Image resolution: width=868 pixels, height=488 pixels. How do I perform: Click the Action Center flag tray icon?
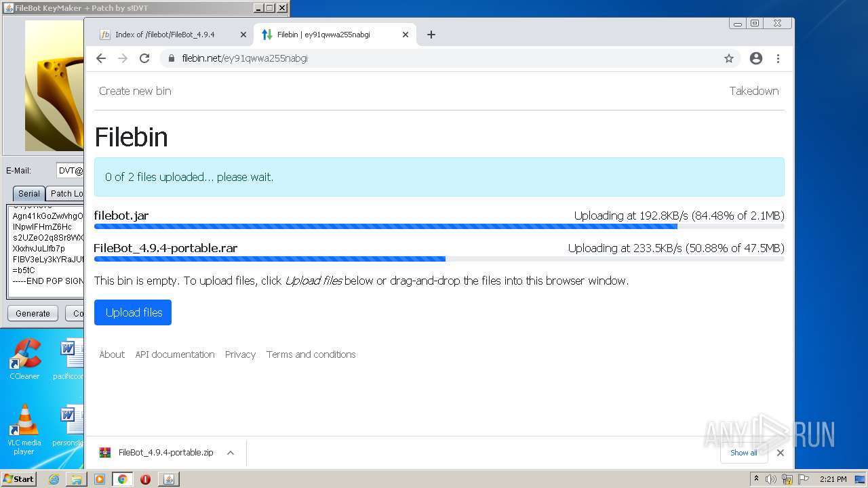tap(804, 479)
